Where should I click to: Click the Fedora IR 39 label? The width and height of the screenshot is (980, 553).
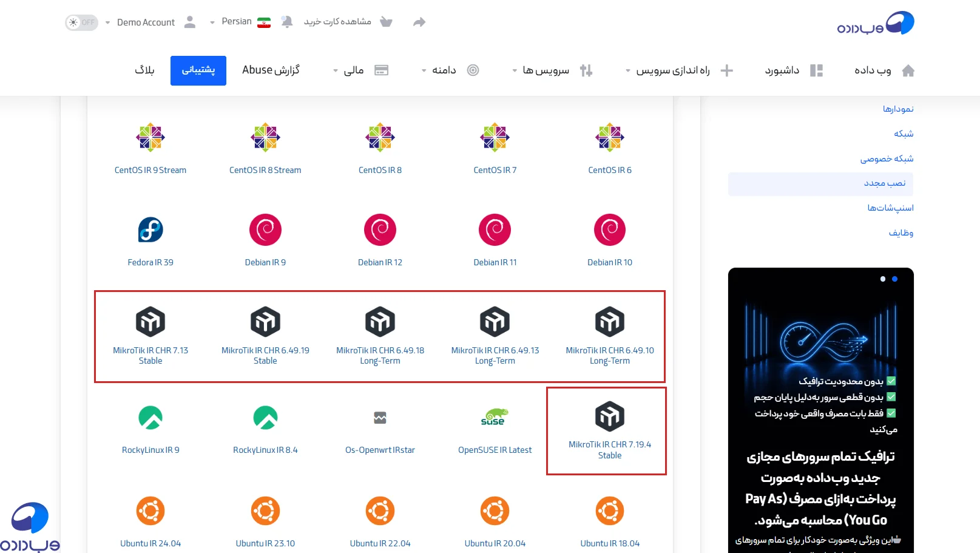click(x=150, y=262)
